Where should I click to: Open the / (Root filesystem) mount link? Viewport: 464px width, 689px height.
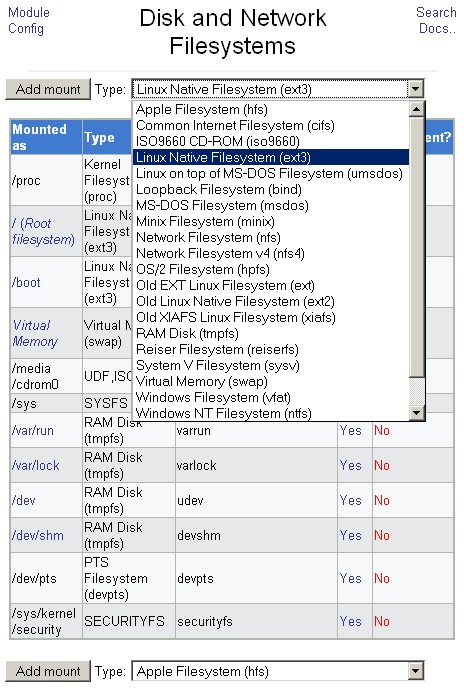tap(43, 231)
